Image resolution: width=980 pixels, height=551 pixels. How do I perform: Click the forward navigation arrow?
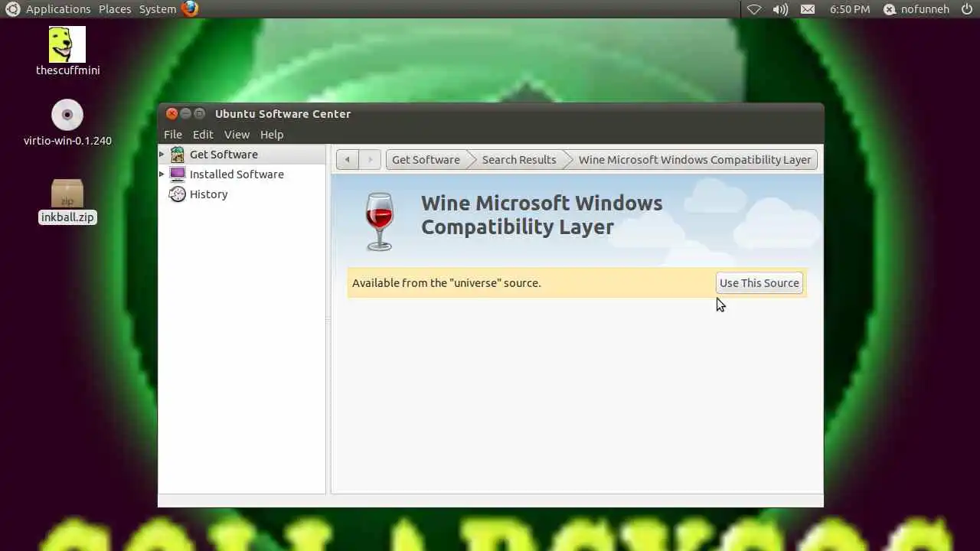pos(370,160)
